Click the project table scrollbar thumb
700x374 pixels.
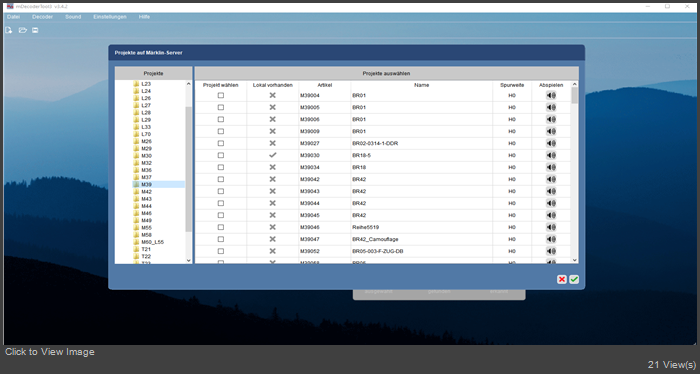pyautogui.click(x=575, y=96)
